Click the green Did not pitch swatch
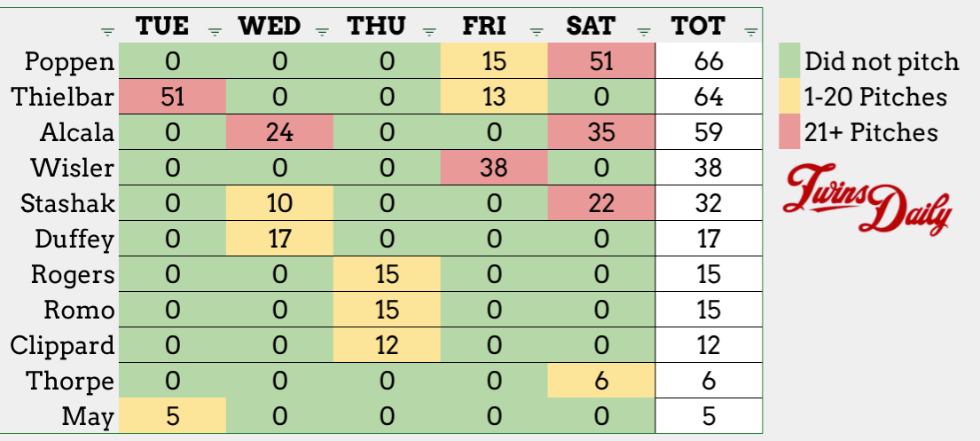This screenshot has width=980, height=441. [789, 61]
